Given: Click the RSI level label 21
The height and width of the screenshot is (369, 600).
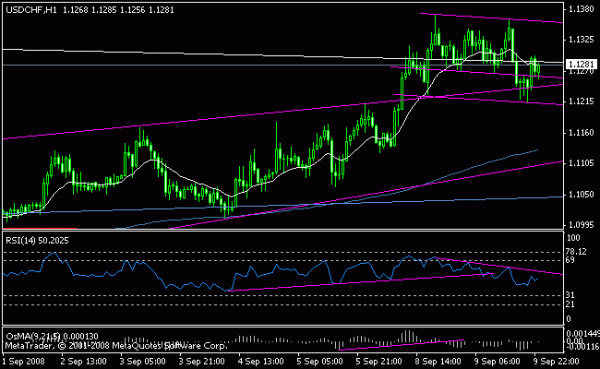Looking at the screenshot, I should [570, 304].
